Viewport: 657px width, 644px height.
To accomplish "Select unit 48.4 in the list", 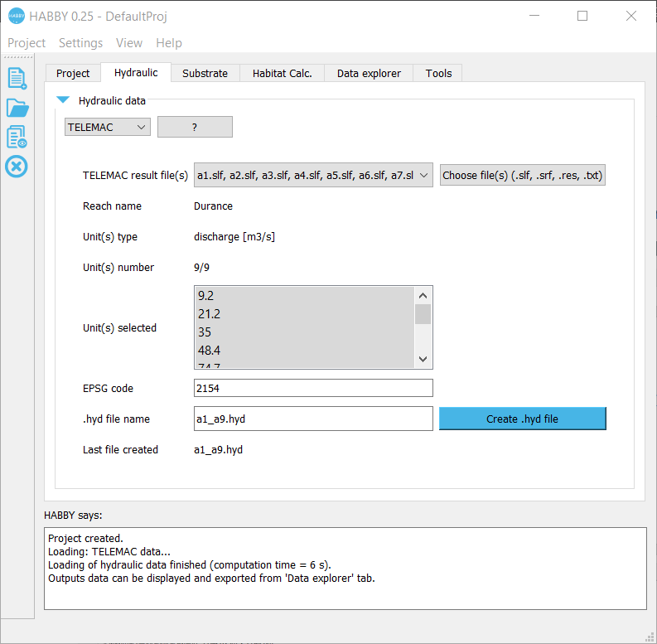I will 305,350.
